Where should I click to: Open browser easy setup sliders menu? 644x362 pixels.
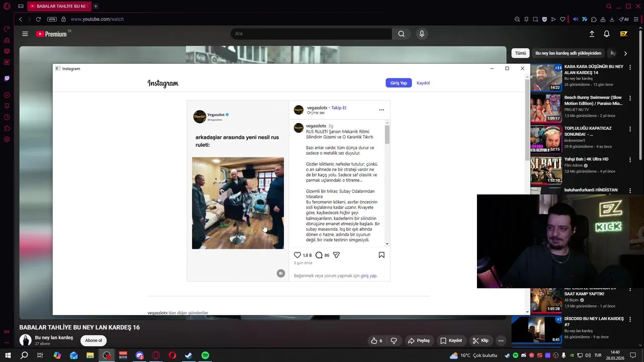point(636,19)
